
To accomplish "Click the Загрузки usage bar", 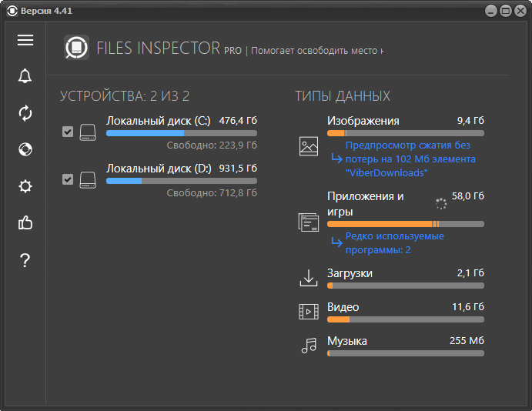I will point(406,286).
